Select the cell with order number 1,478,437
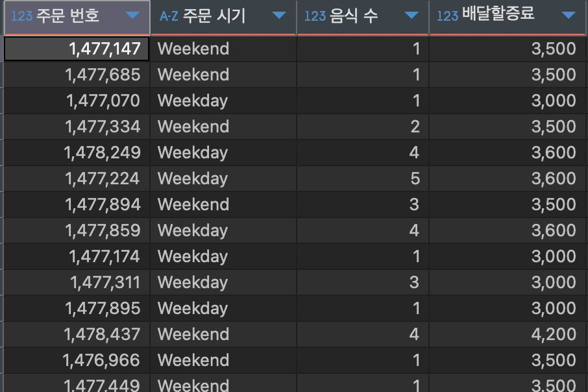 (x=77, y=334)
